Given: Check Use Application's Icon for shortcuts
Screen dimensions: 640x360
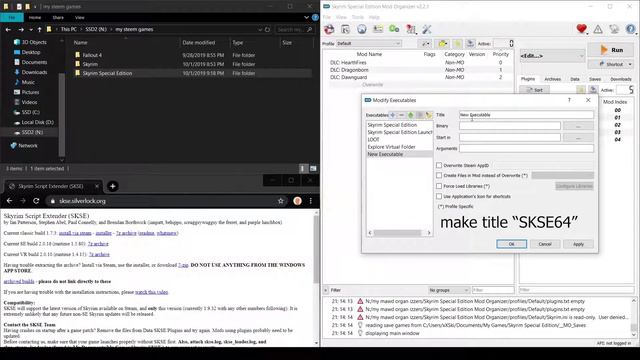Looking at the screenshot, I should click(x=439, y=196).
